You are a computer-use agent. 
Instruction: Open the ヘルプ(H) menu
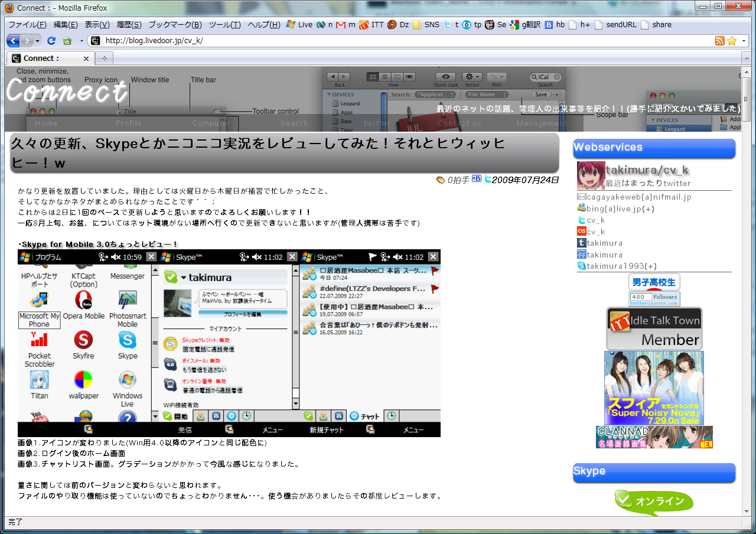pos(263,25)
